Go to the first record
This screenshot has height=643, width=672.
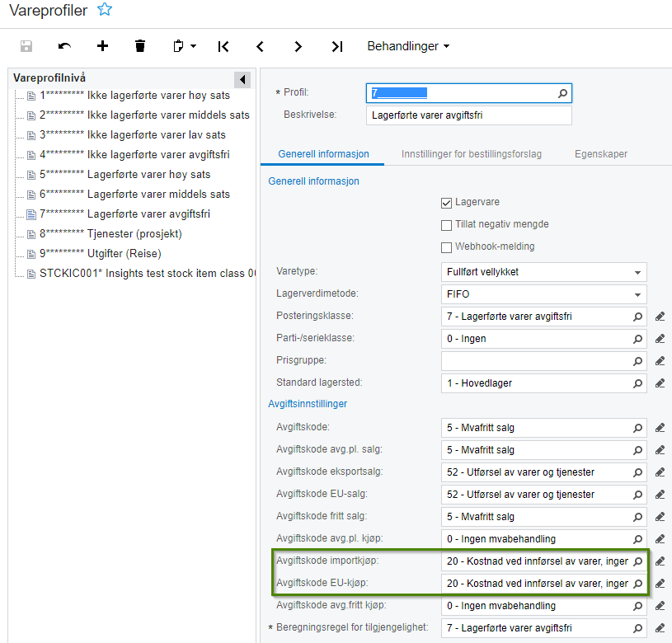pos(223,46)
